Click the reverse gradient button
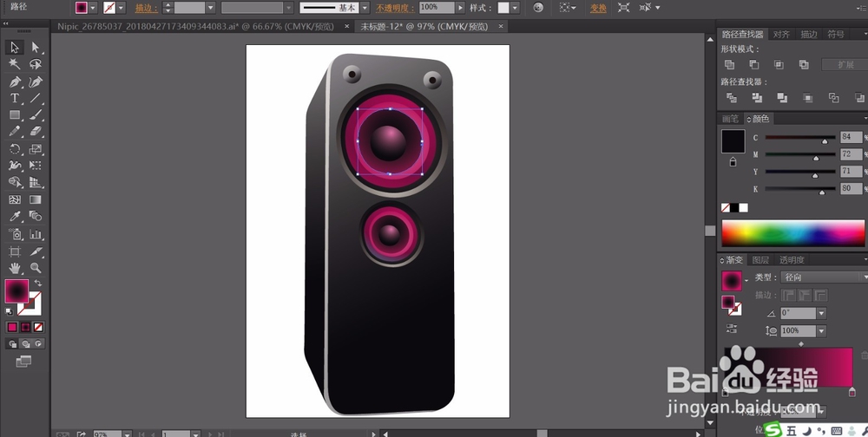 coord(731,329)
